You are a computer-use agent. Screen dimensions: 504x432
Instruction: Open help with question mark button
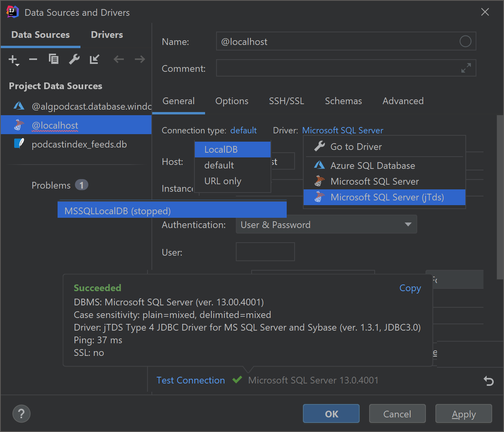[21, 414]
